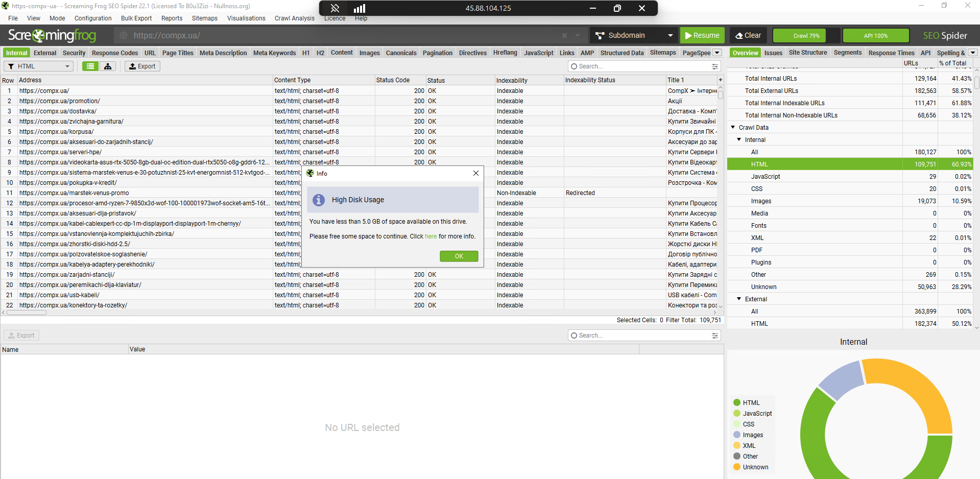The image size is (980, 479).
Task: Select the https://compx.ua/usb-kabeli/ row
Action: [359, 295]
